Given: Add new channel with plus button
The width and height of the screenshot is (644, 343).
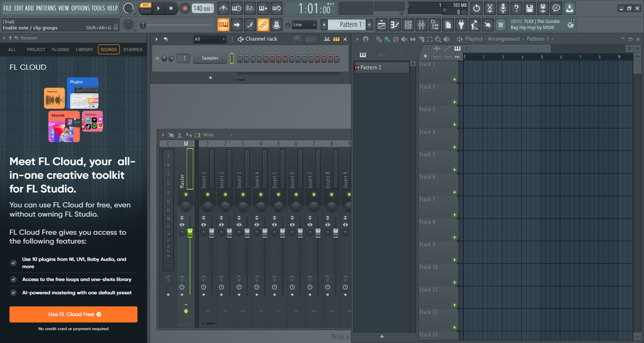Looking at the screenshot, I should [x=210, y=78].
